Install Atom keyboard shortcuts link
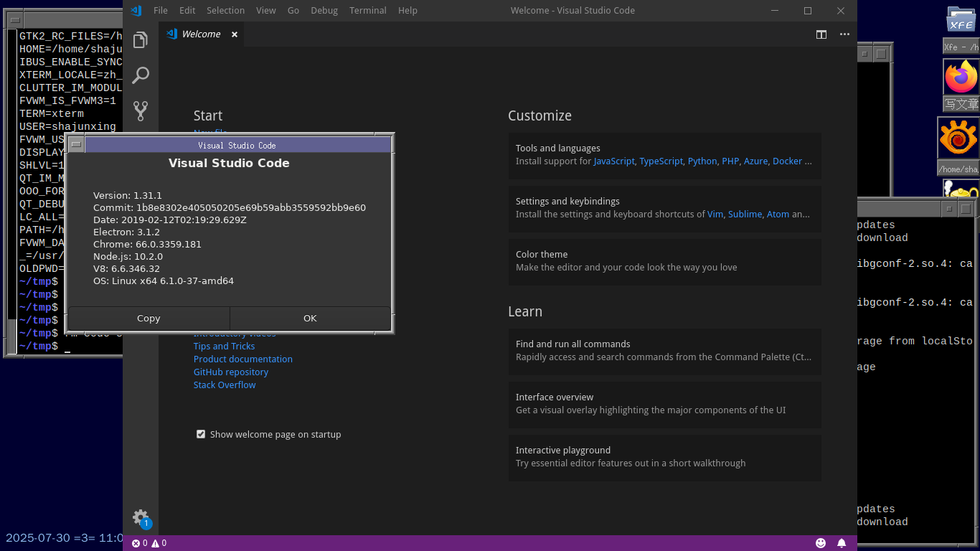 (x=778, y=215)
